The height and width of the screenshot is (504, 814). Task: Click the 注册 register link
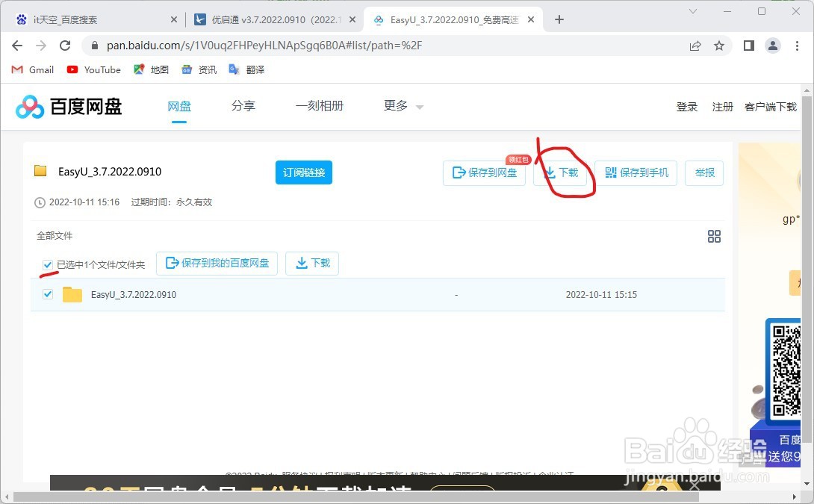[723, 107]
